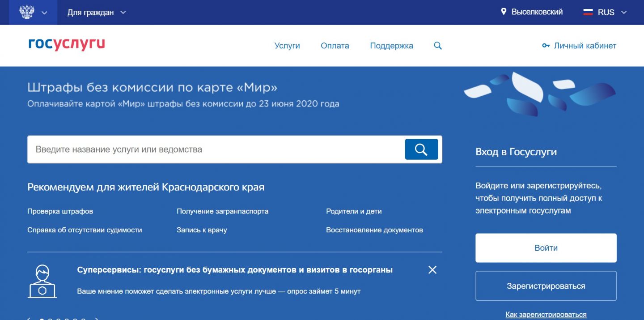The height and width of the screenshot is (320, 644).
Task: Click the 'Войти' login button
Action: (x=546, y=248)
